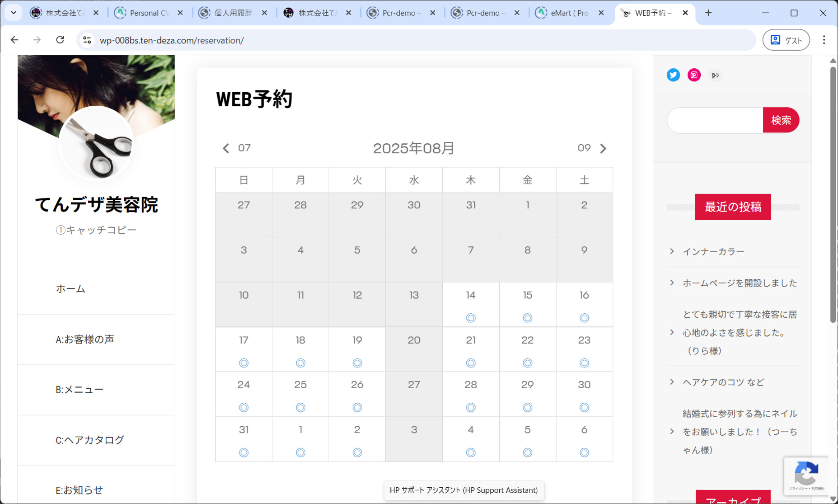Image resolution: width=838 pixels, height=504 pixels.
Task: Select availability circle on August 14
Action: point(470,318)
